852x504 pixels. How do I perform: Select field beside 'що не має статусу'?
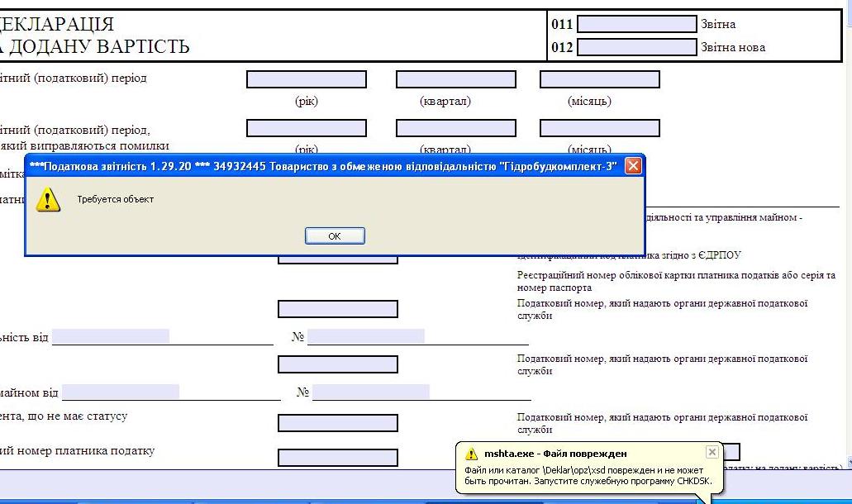[337, 423]
